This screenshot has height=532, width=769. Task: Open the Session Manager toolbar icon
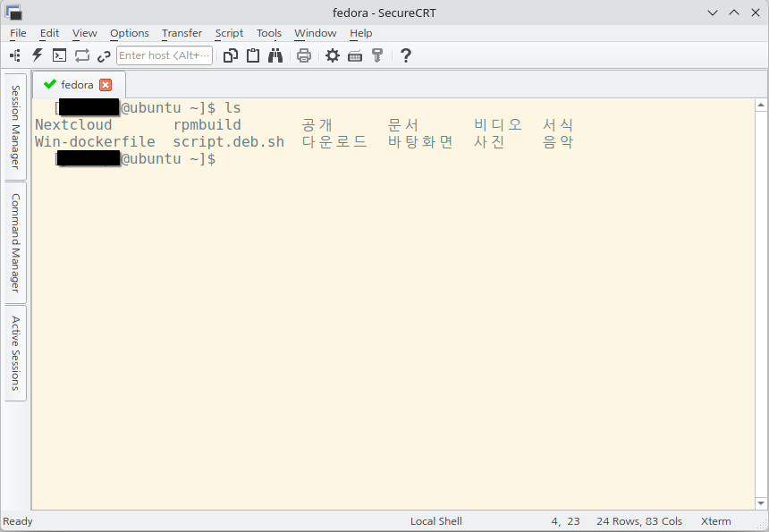click(x=15, y=55)
